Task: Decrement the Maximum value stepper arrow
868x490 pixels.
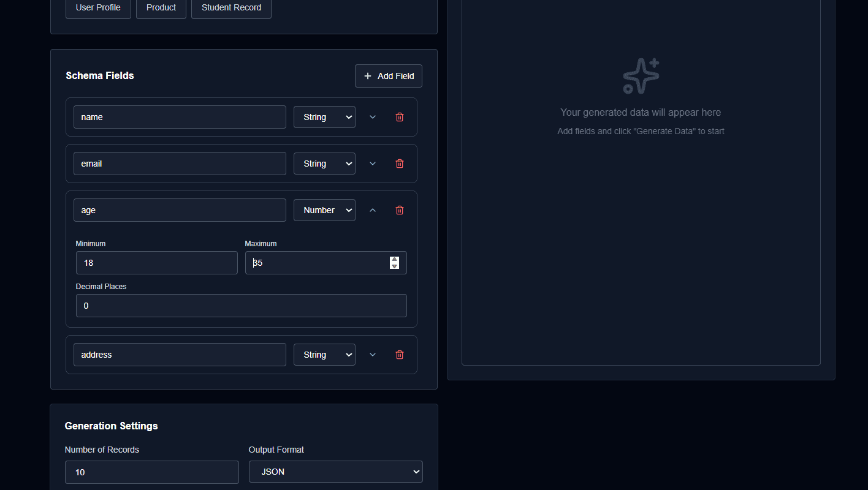Action: [x=394, y=266]
